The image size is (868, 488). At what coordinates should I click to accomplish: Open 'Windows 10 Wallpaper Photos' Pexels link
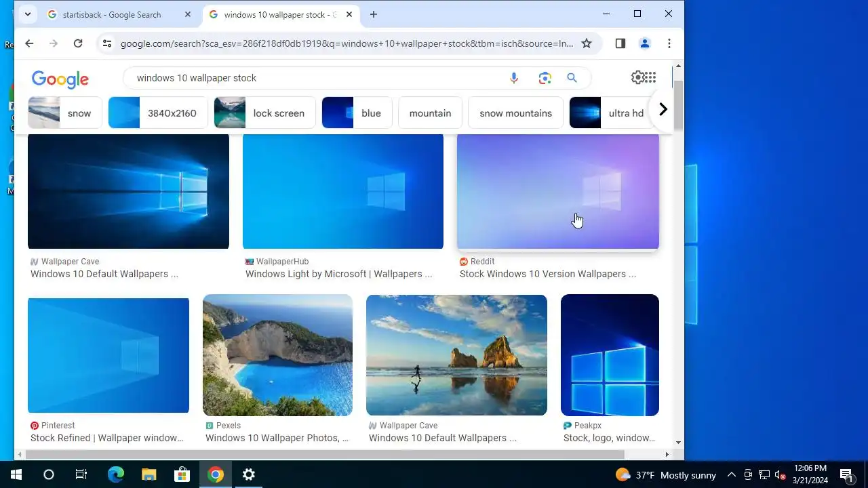pyautogui.click(x=277, y=438)
